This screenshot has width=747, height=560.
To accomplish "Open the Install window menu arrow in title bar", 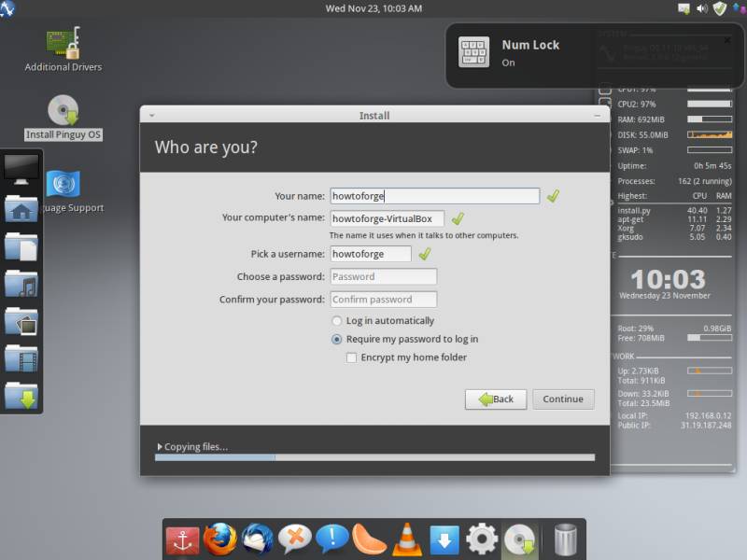I will 151,115.
